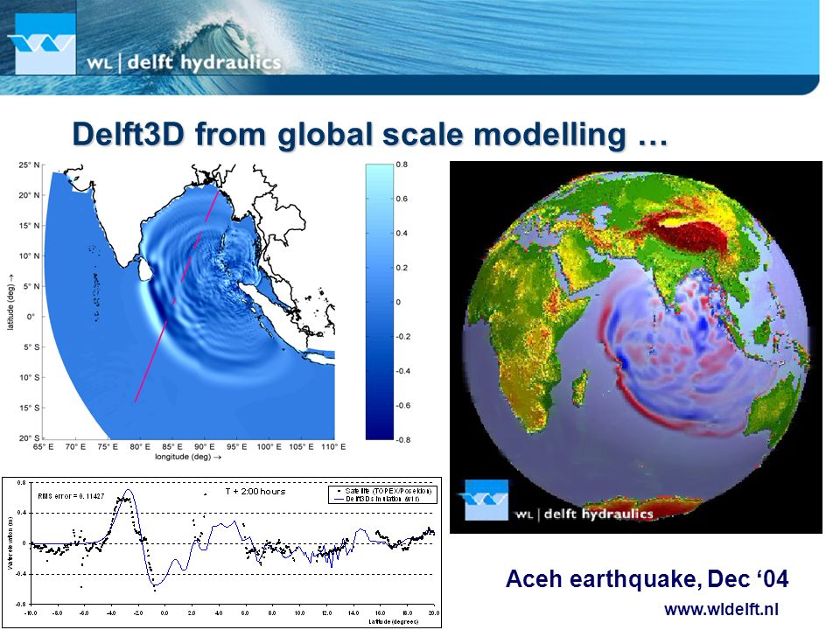Click the WL logo inside globe image
This screenshot has height=630, width=840.
pyautogui.click(x=486, y=500)
